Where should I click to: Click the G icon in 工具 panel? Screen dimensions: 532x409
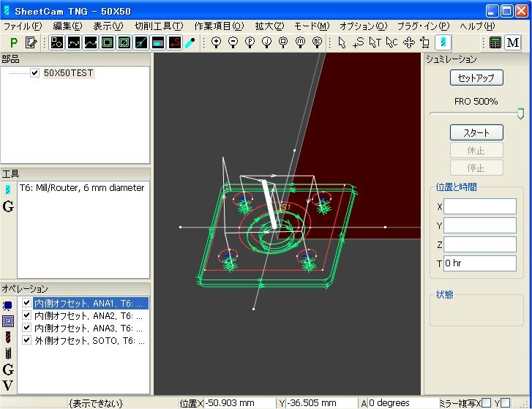pyautogui.click(x=8, y=206)
